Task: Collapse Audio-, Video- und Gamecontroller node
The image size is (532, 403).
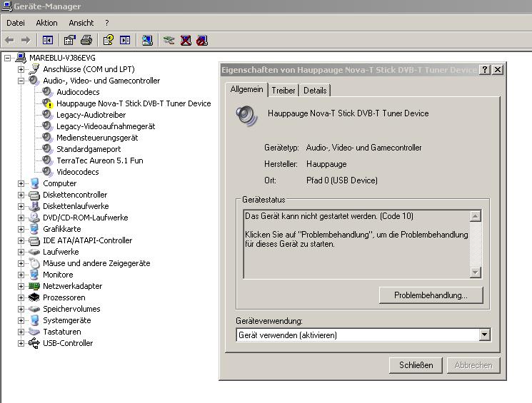Action: click(21, 81)
